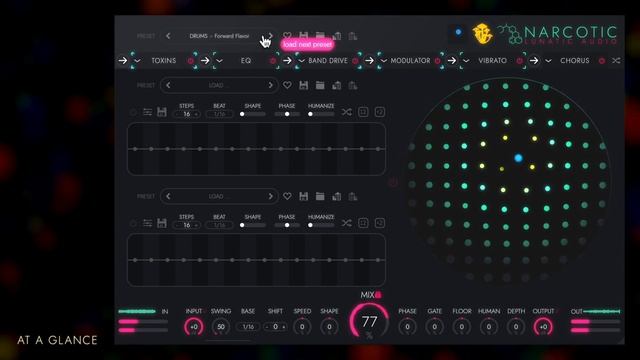Copy the global preset from top bar
This screenshot has width=640, height=360.
coord(336,36)
